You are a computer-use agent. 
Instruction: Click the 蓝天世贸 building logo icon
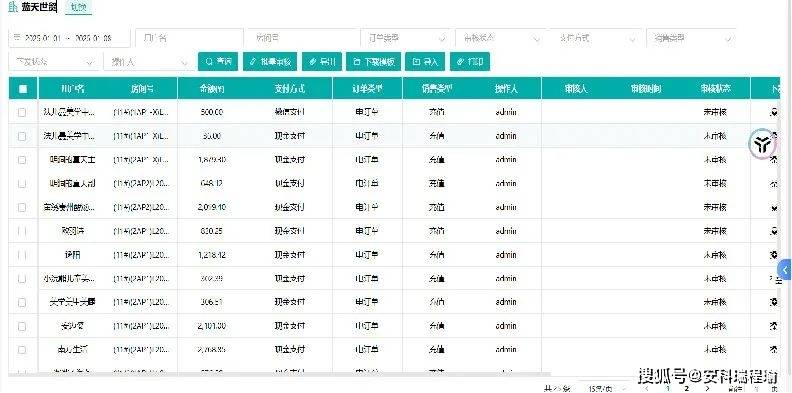tap(13, 8)
